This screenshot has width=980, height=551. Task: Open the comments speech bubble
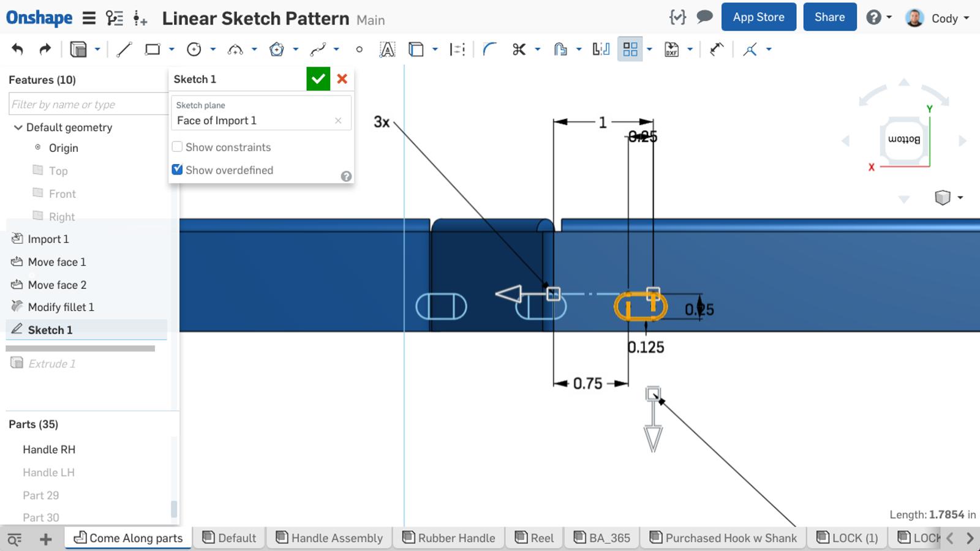pos(704,17)
